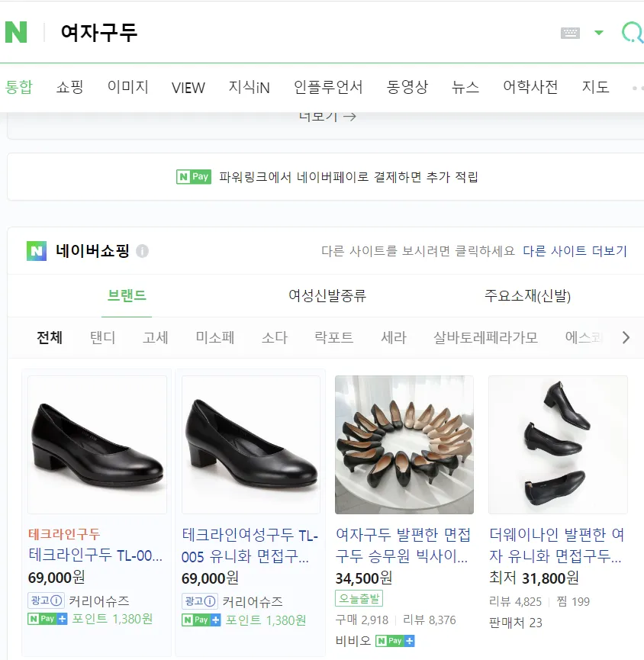644x660 pixels.
Task: Click the 광고① ad info icon under 테크라인구두
Action: click(44, 600)
